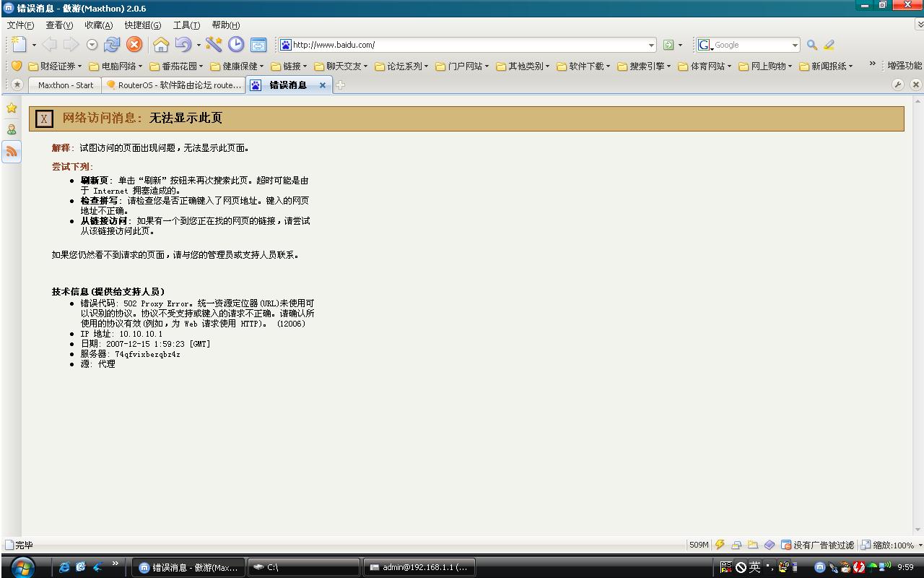Click the new page toolbar icon
The image size is (924, 578).
coord(19,45)
